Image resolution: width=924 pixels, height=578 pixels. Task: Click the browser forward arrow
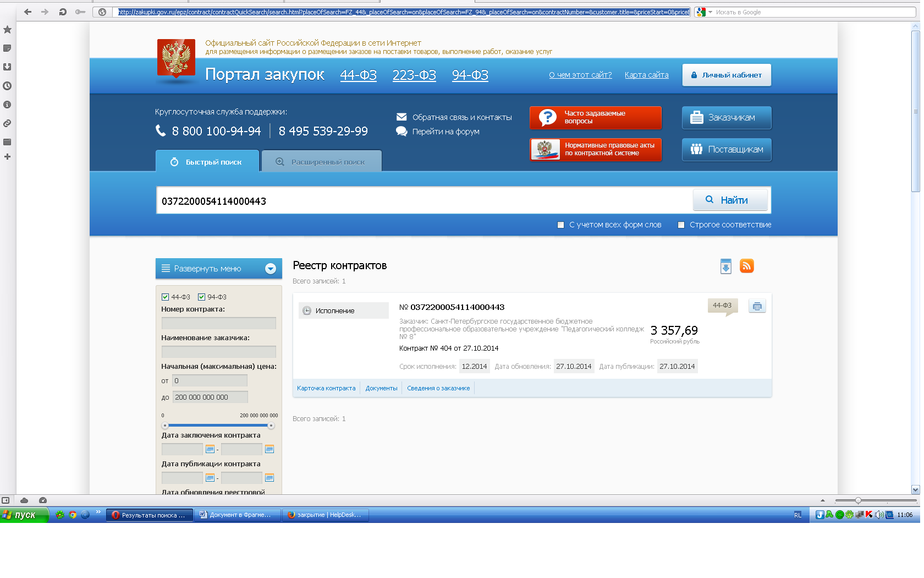45,12
